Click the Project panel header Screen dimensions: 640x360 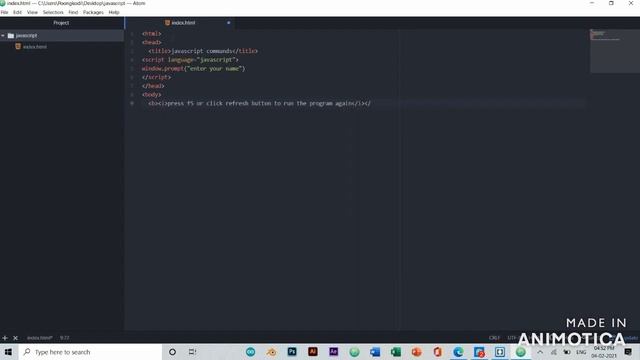(61, 23)
